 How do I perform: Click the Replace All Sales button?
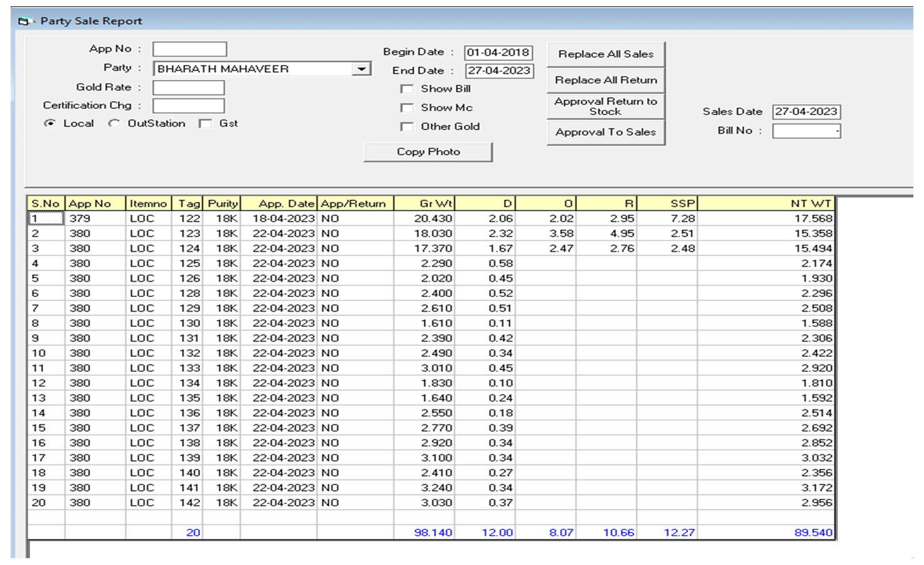(x=606, y=54)
